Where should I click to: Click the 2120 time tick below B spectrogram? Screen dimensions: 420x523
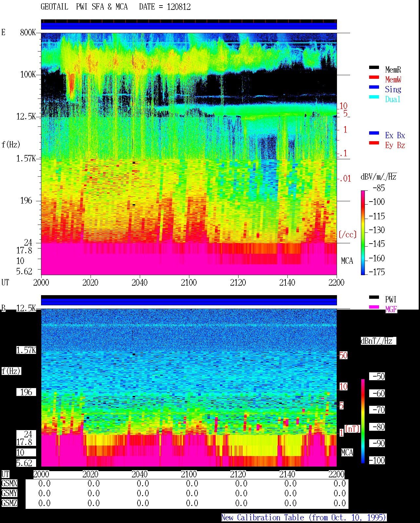238,474
